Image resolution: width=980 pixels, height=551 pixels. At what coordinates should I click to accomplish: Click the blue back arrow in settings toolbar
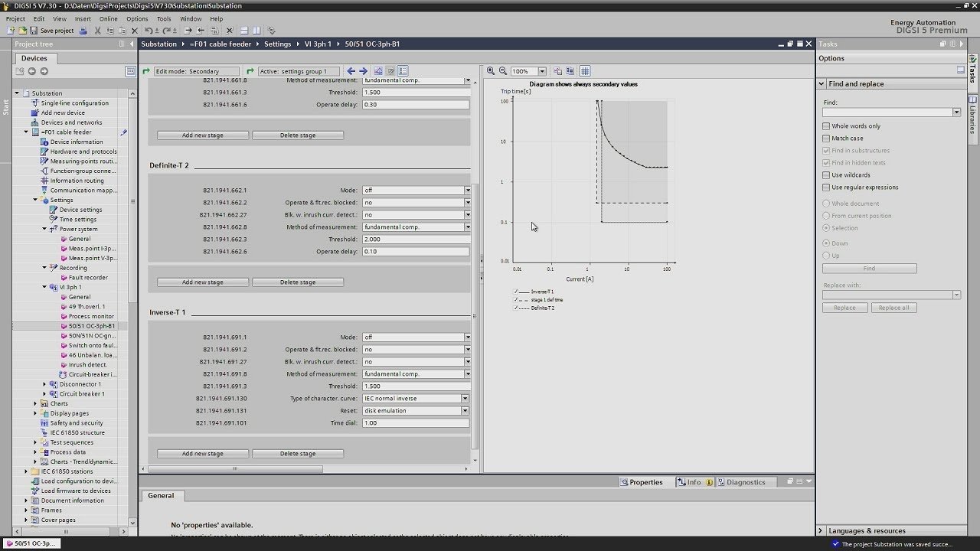351,71
